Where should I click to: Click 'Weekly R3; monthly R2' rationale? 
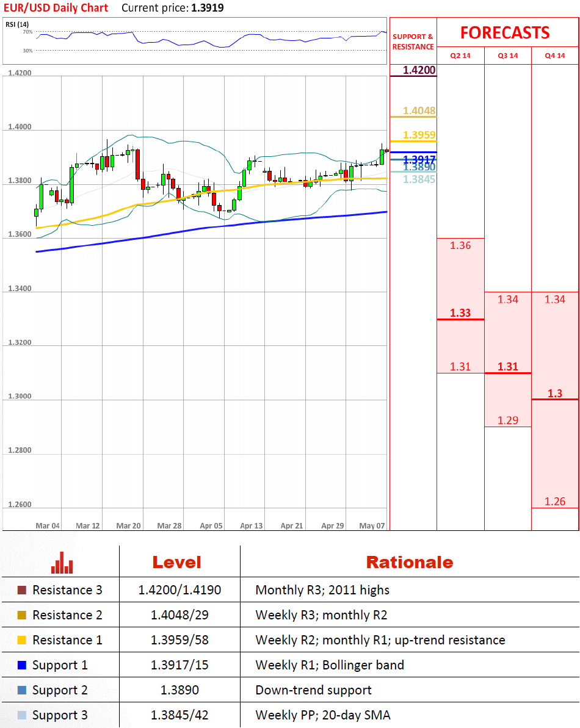pyautogui.click(x=321, y=615)
